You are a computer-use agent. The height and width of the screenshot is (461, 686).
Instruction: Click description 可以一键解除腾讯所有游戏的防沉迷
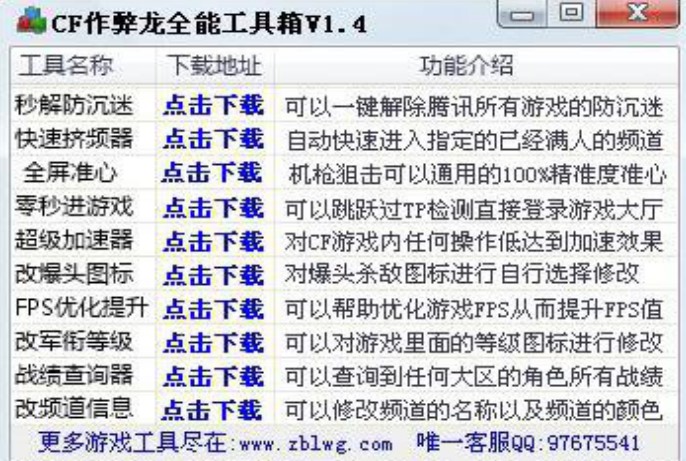(x=474, y=107)
